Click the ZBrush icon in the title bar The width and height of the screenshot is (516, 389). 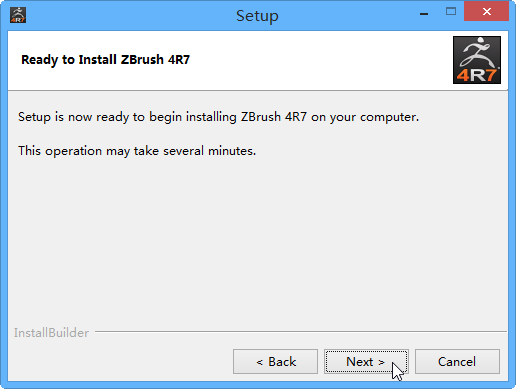click(18, 15)
